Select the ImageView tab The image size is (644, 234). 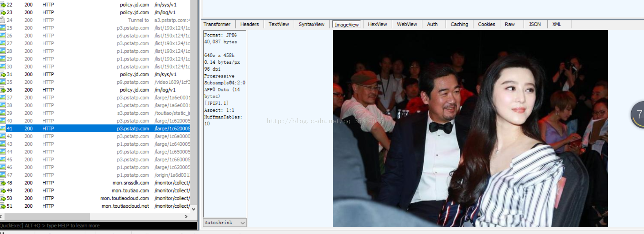coord(347,24)
